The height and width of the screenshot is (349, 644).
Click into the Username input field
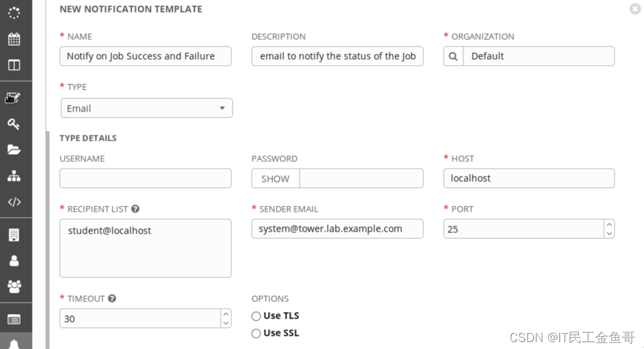pyautogui.click(x=146, y=179)
